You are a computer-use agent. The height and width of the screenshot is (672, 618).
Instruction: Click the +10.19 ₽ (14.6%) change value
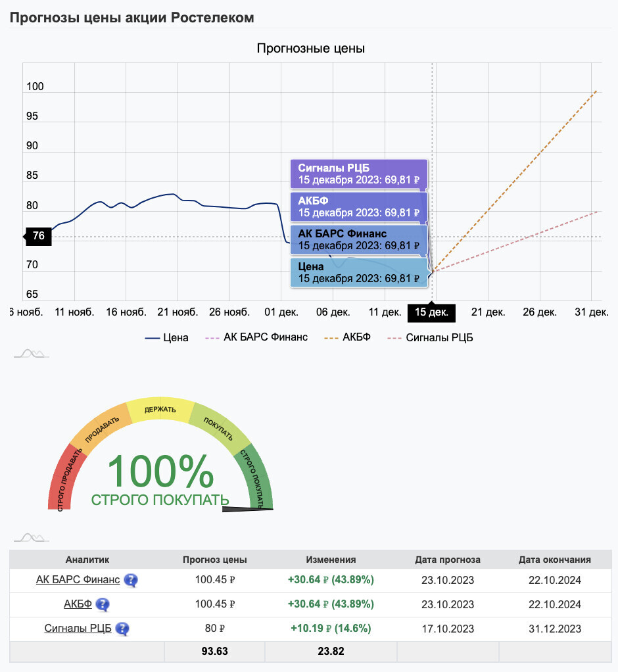331,629
